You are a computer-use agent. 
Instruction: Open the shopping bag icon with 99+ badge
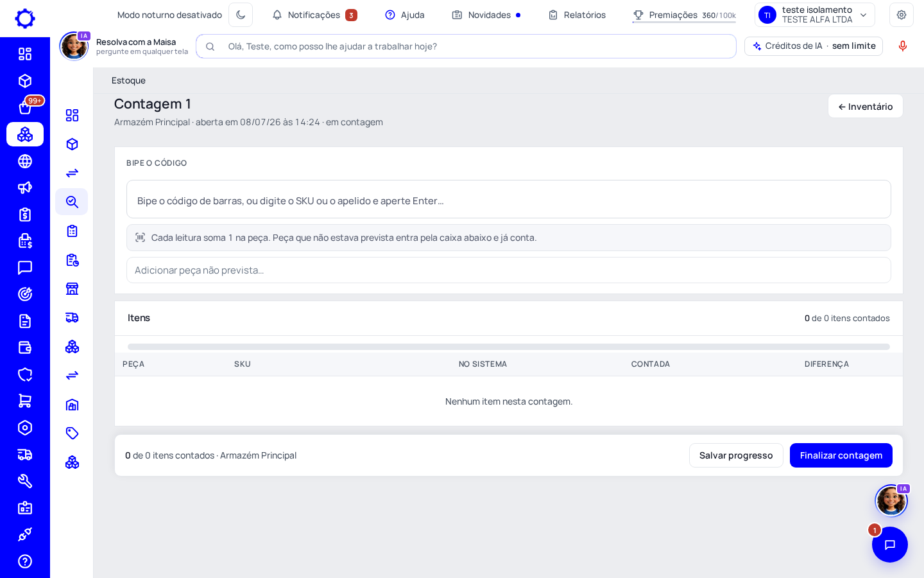tap(25, 107)
